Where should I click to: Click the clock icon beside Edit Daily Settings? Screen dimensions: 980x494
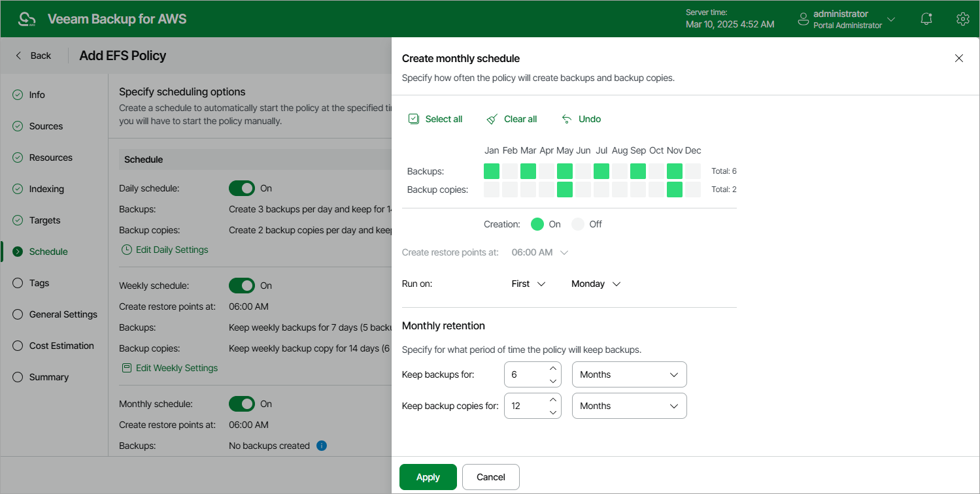click(126, 249)
